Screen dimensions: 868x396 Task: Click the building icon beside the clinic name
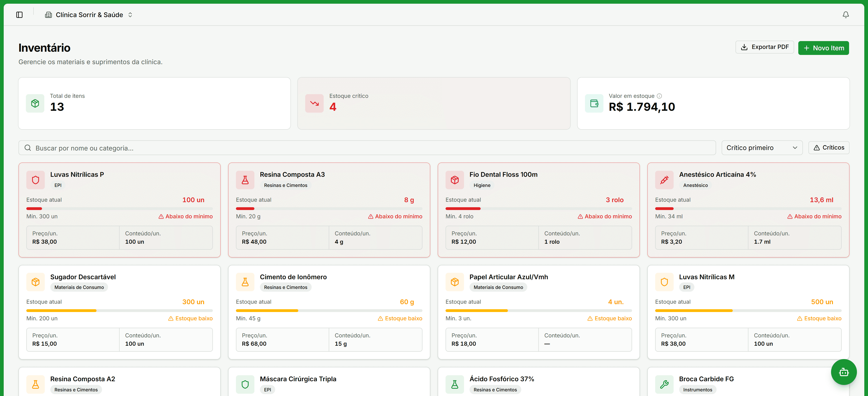click(48, 15)
